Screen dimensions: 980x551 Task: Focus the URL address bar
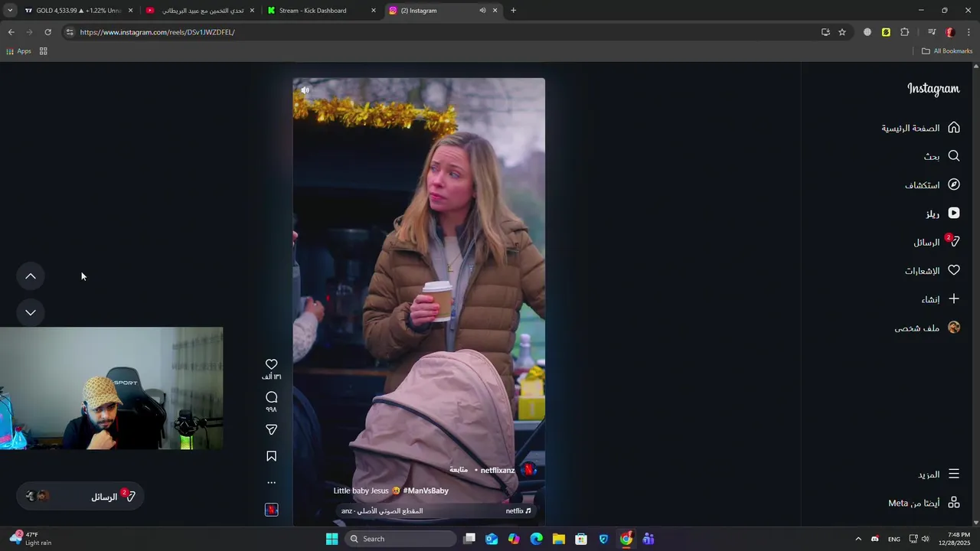(x=444, y=32)
